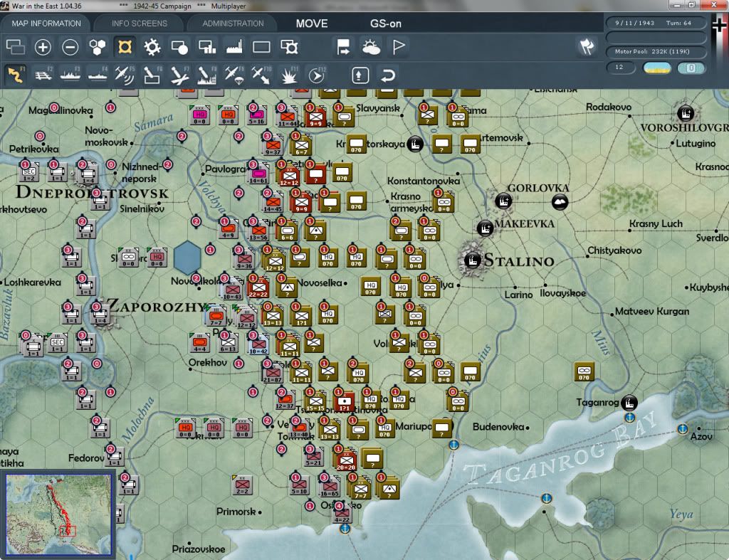Select the F6 bombing mode icon

(x=152, y=75)
